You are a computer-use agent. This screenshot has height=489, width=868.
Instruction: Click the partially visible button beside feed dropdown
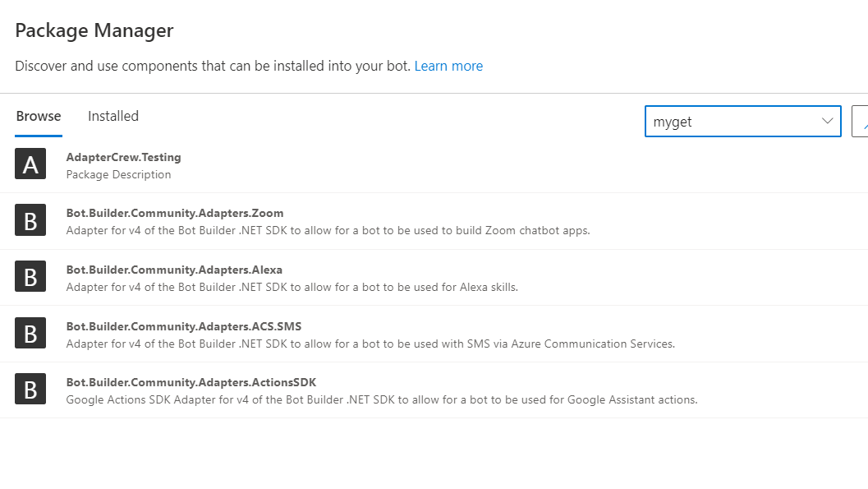[x=860, y=122]
